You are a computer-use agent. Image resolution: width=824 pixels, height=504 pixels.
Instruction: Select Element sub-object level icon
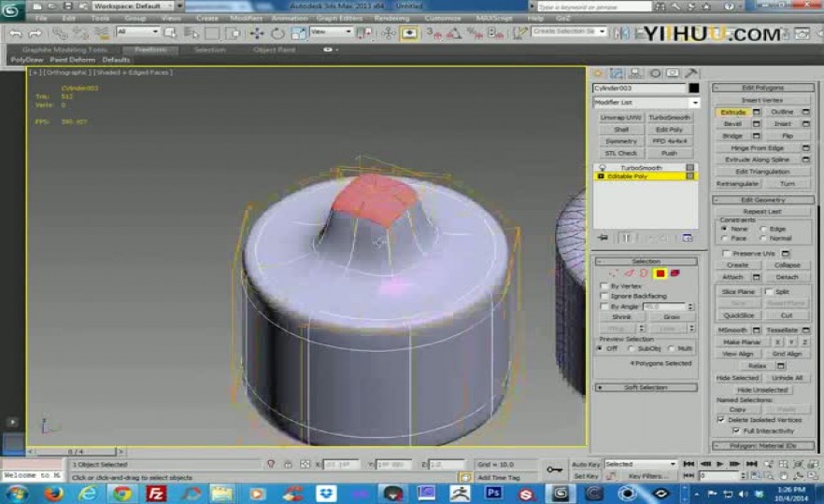click(675, 273)
